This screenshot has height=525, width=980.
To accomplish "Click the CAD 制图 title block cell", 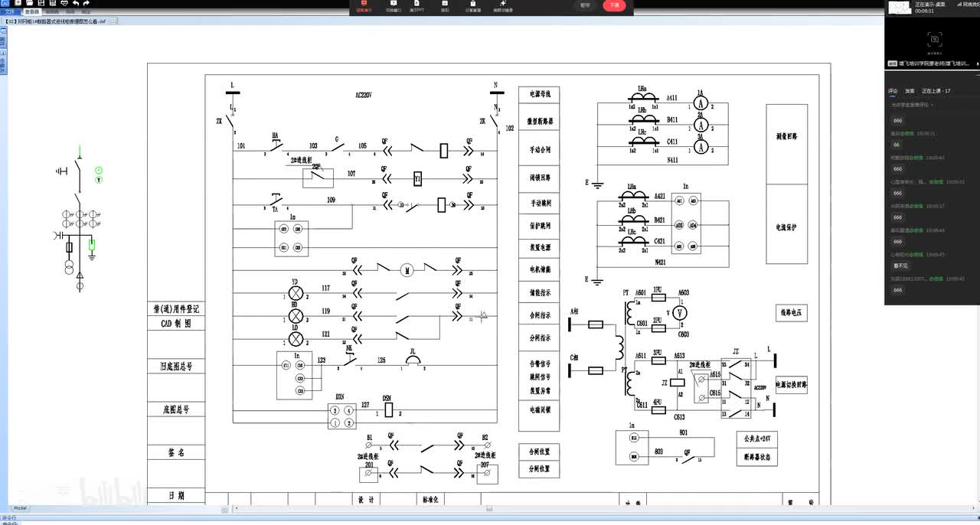I will coord(176,324).
